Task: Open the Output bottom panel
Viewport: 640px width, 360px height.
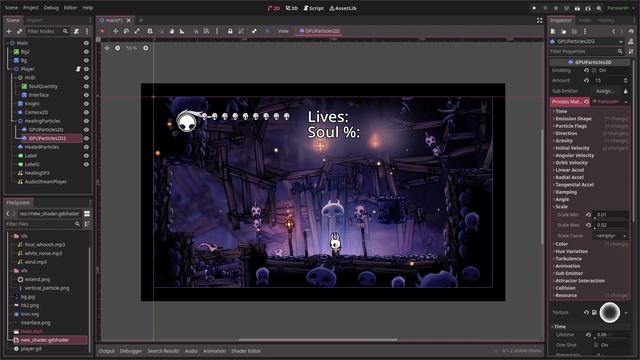Action: coord(107,351)
